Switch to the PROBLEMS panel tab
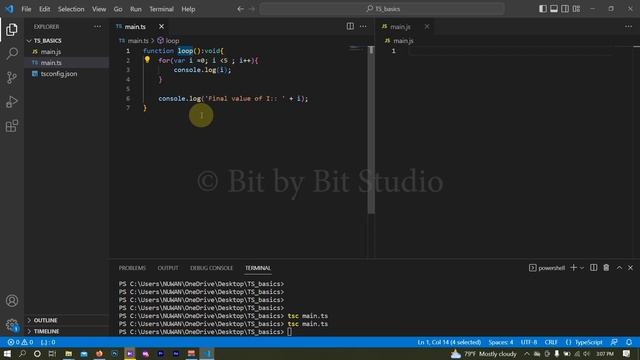Image resolution: width=640 pixels, height=360 pixels. coord(132,268)
